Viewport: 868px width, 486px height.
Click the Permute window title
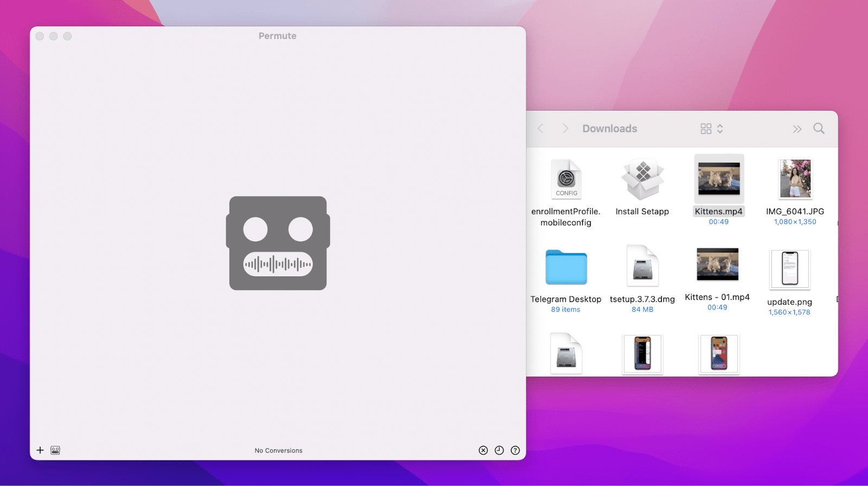278,36
